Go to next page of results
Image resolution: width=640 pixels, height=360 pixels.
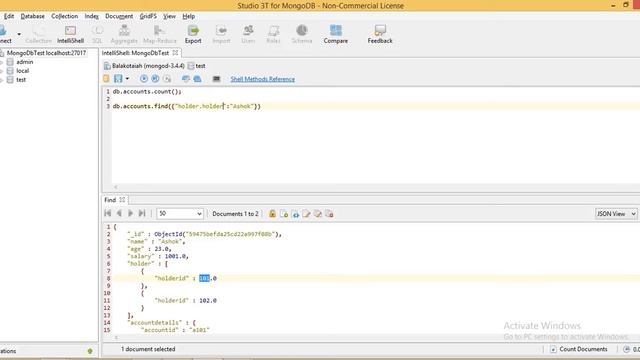coord(131,213)
